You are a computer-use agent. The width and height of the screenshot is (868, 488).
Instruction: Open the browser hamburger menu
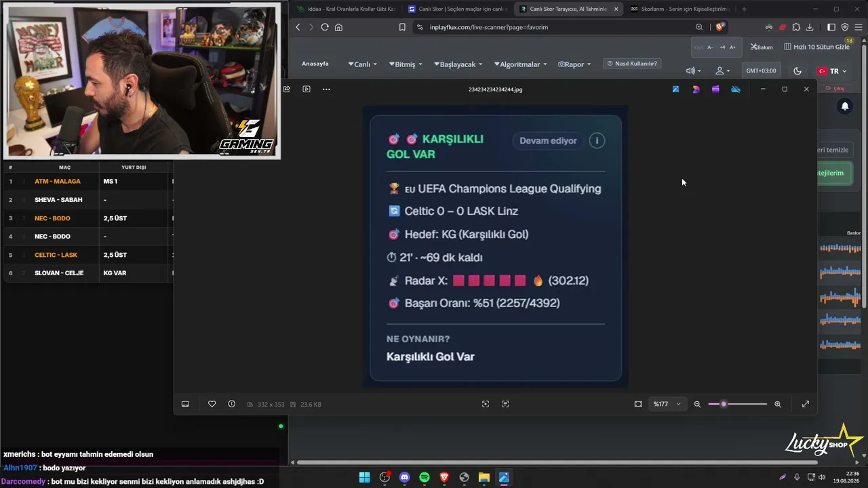(859, 27)
